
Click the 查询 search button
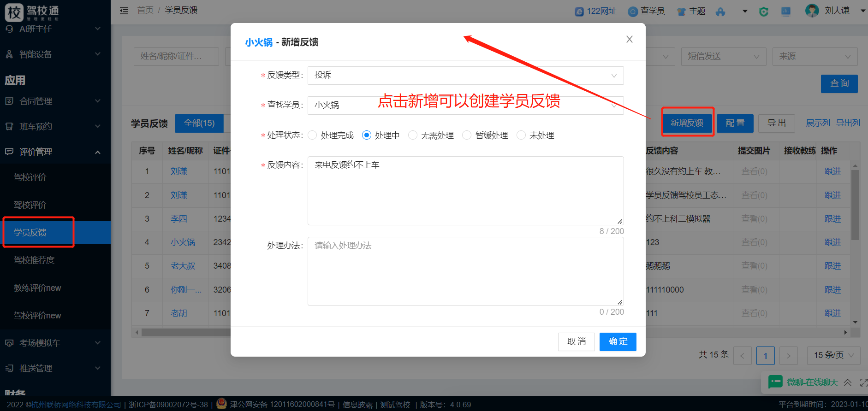pyautogui.click(x=839, y=84)
